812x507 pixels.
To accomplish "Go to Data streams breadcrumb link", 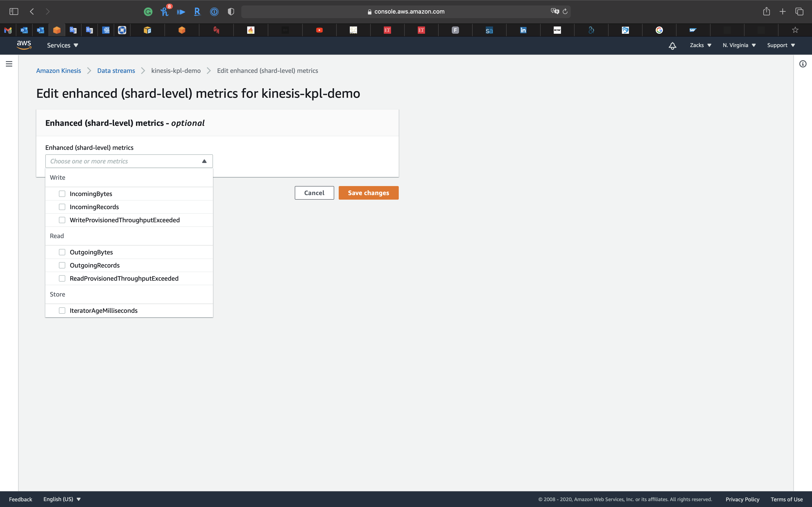I will (116, 71).
